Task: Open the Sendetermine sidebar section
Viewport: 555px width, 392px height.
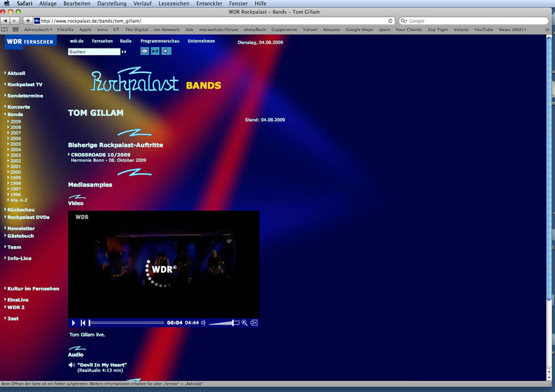Action: 25,96
